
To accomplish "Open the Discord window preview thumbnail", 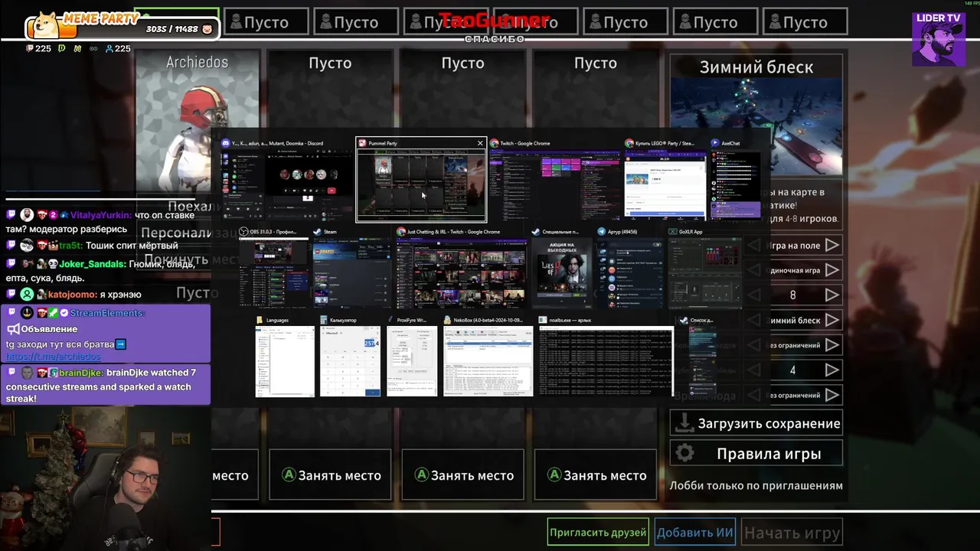I will pos(286,185).
